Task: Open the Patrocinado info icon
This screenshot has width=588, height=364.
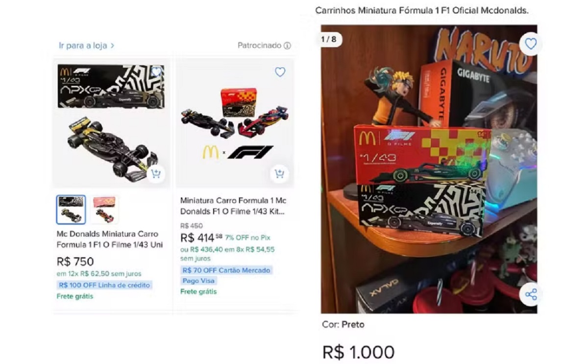Action: [287, 46]
